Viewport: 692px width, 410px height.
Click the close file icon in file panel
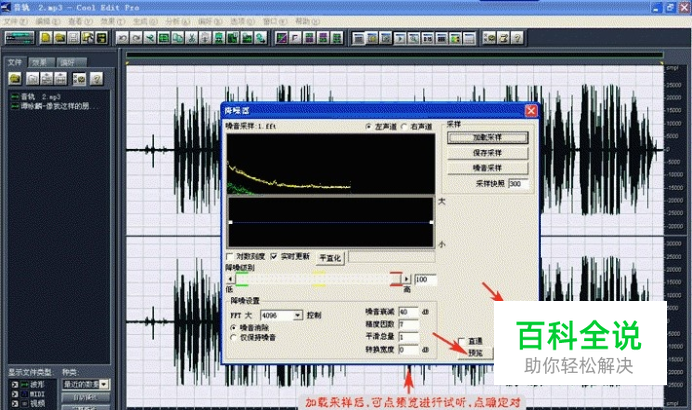[33, 79]
